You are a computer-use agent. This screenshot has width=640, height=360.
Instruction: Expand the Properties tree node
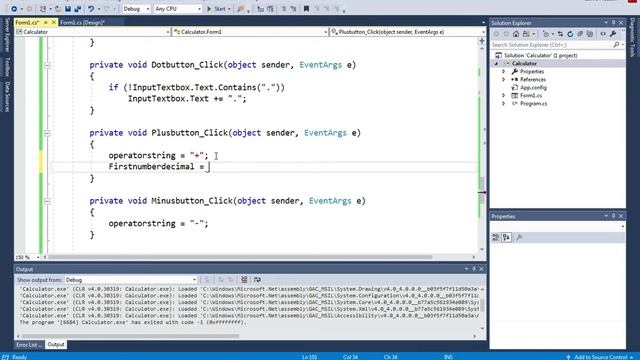[504, 71]
